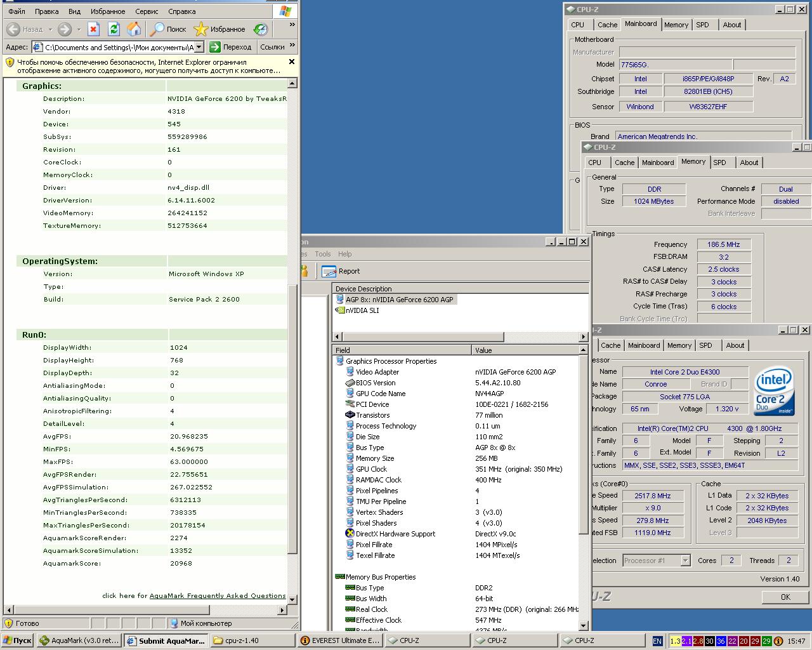The height and width of the screenshot is (650, 812).
Task: Click the purple 22 tray indicator
Action: (x=732, y=641)
